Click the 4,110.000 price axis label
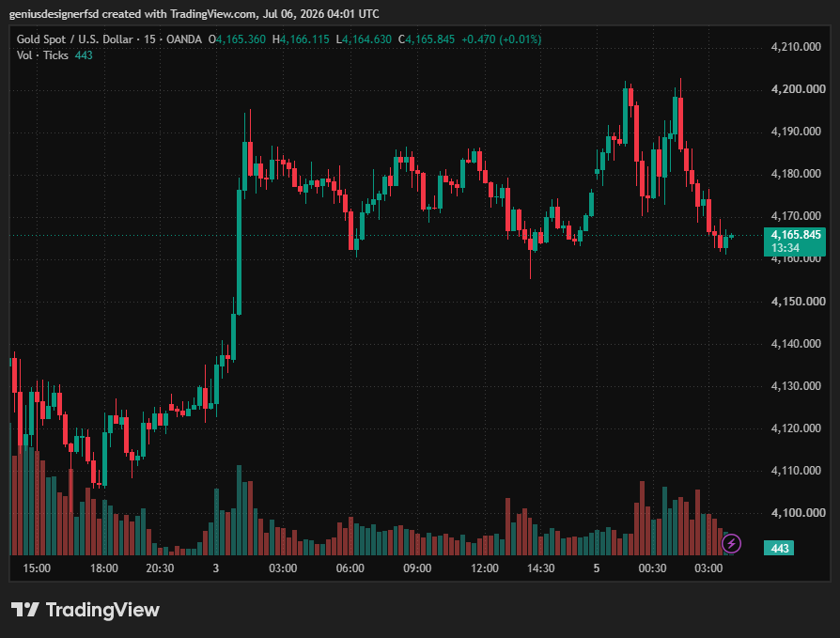This screenshot has height=638, width=840. tap(796, 471)
